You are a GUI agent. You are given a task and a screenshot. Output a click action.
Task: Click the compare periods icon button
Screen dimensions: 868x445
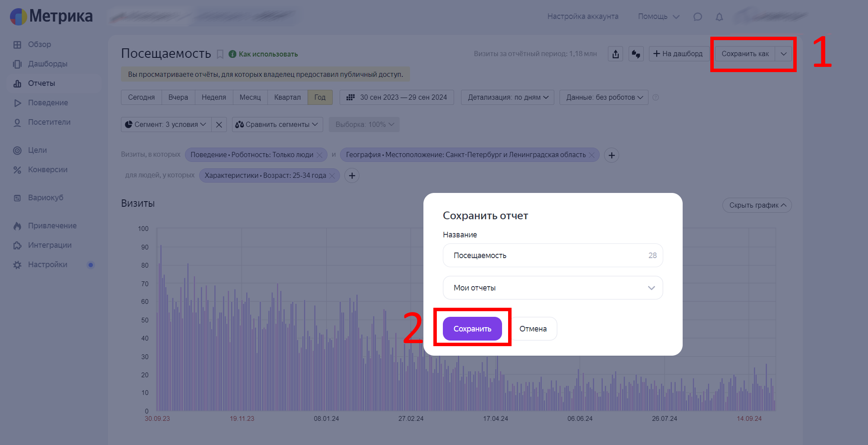636,54
